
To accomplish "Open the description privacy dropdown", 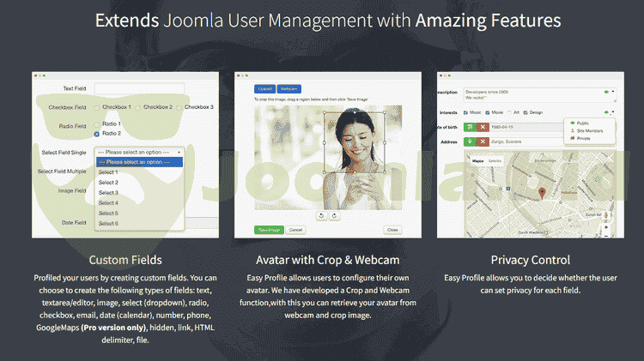I will pyautogui.click(x=609, y=90).
